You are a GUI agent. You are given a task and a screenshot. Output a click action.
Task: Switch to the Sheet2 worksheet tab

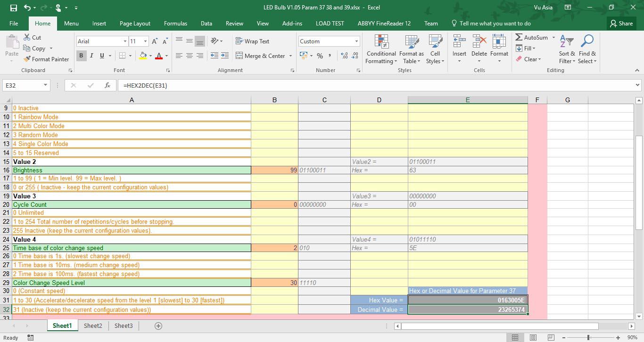pos(93,326)
